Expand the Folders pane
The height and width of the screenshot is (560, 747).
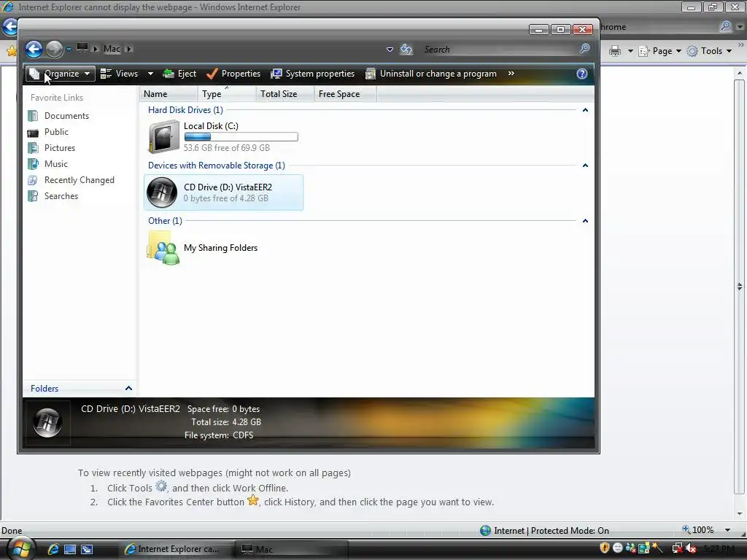128,389
